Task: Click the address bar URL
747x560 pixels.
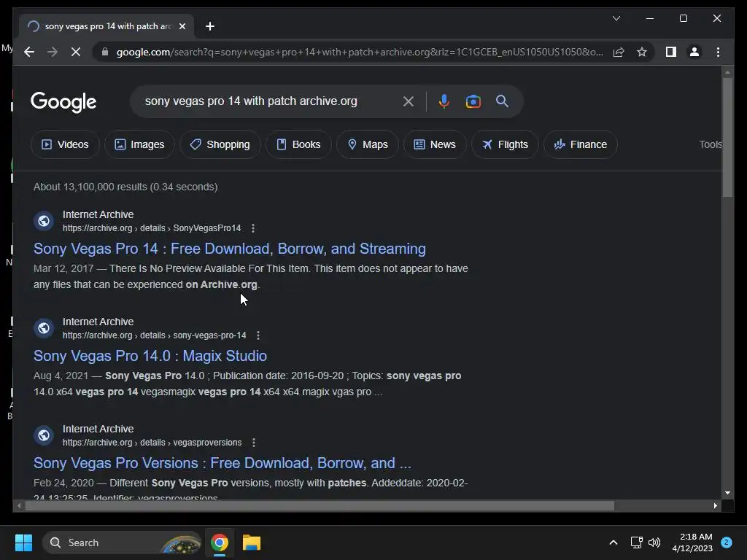Action: pos(360,52)
